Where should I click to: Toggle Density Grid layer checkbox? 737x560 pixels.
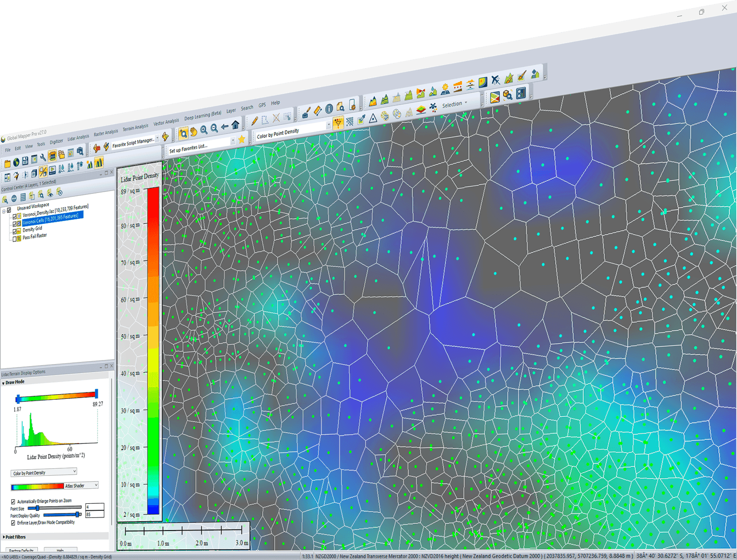14,231
